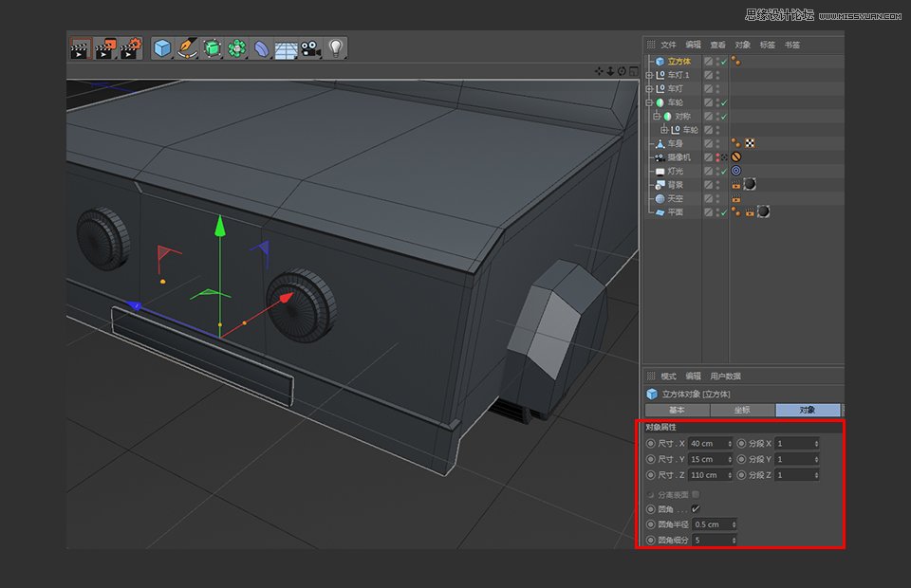This screenshot has width=911, height=588.
Task: Switch to the 坐标 attribute tab
Action: click(x=741, y=410)
